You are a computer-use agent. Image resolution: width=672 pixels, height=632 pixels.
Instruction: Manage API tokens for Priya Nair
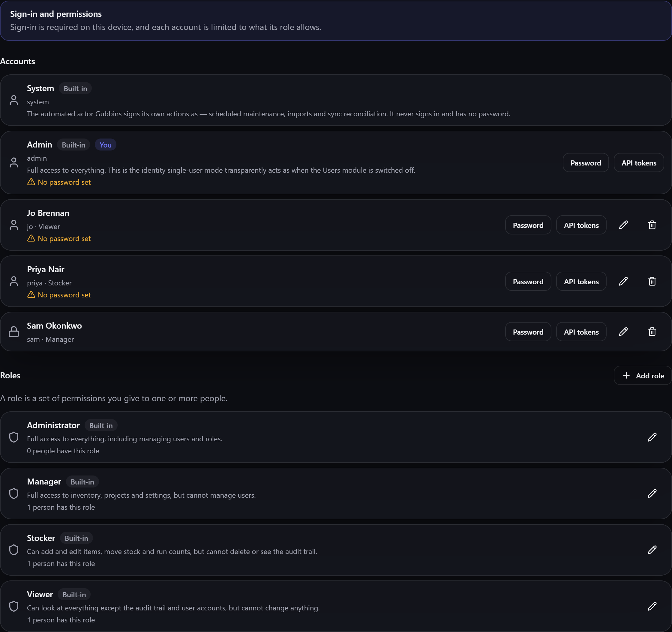(x=581, y=282)
